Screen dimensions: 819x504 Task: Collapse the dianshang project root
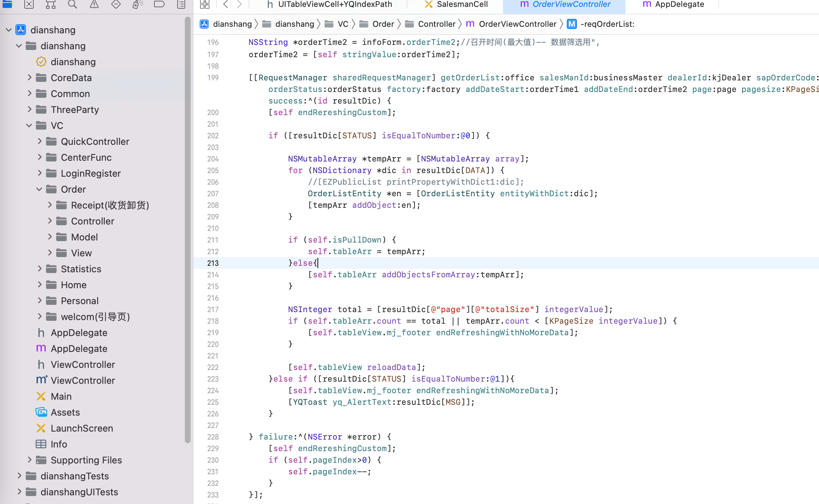click(x=9, y=30)
